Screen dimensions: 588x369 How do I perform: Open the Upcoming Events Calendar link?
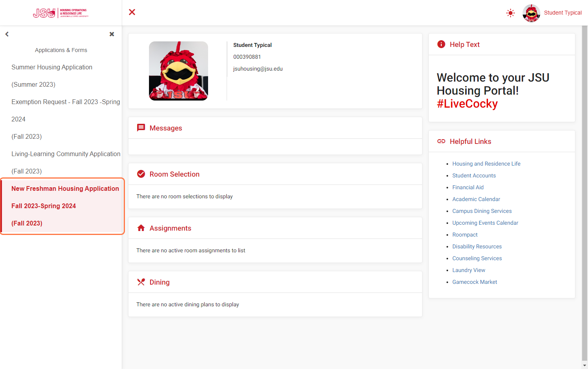pyautogui.click(x=485, y=223)
